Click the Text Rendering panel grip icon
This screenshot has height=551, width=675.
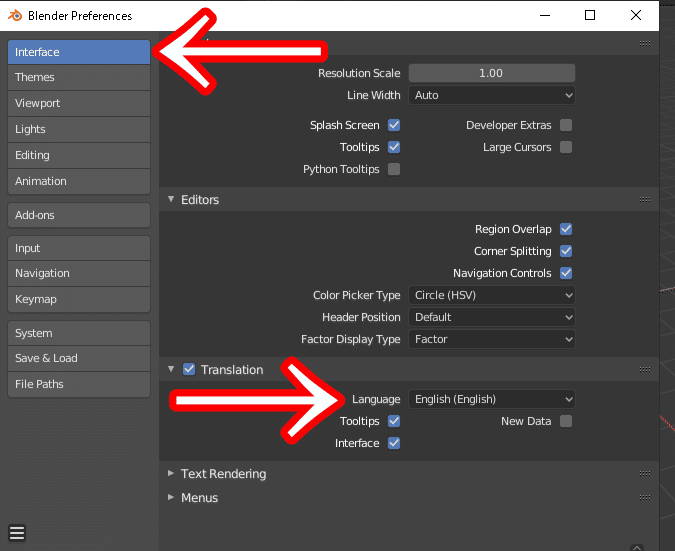coord(645,474)
